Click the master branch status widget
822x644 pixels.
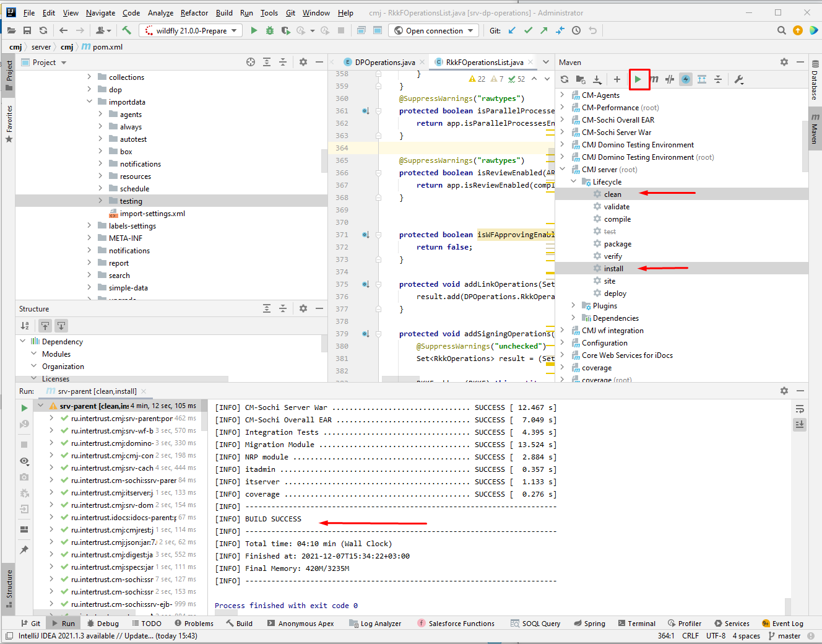tap(784, 636)
